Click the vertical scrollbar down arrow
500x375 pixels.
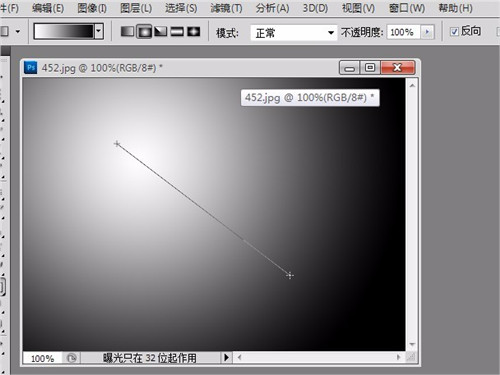(x=412, y=344)
